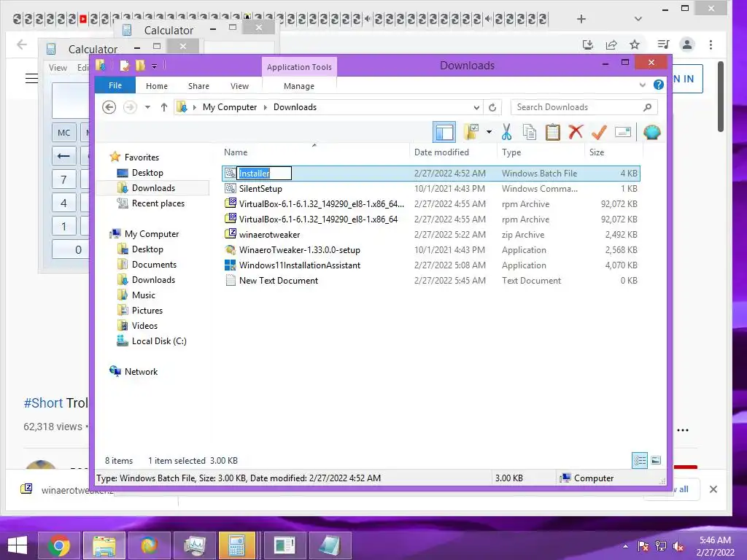Select Favorites in navigation pane

click(x=142, y=157)
